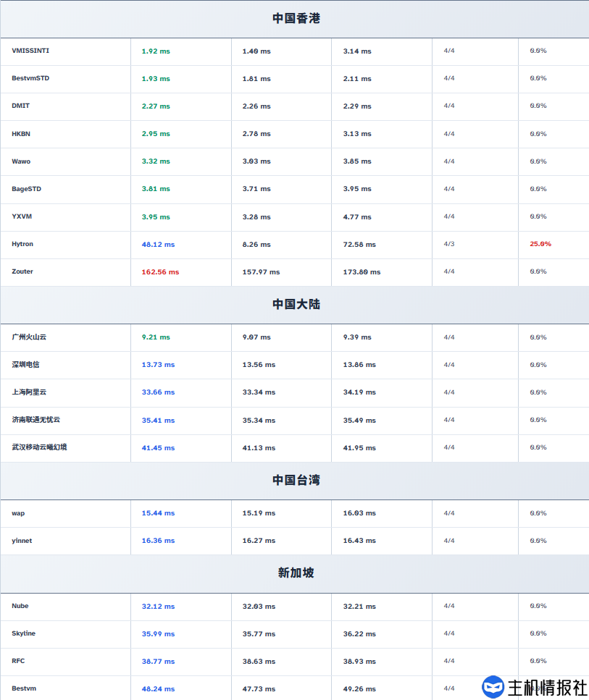Click the 主机情报社 watermark text

546,687
